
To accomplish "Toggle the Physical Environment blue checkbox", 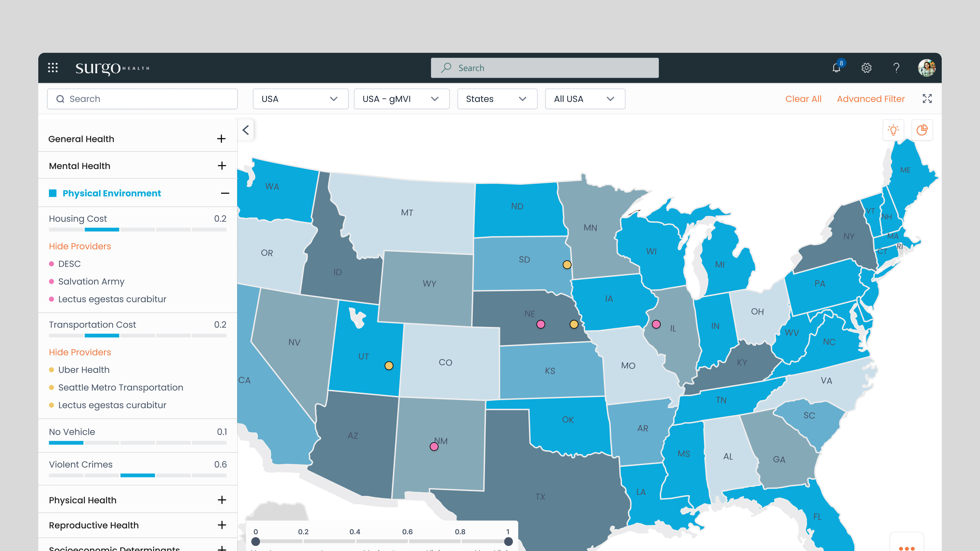I will coord(53,193).
